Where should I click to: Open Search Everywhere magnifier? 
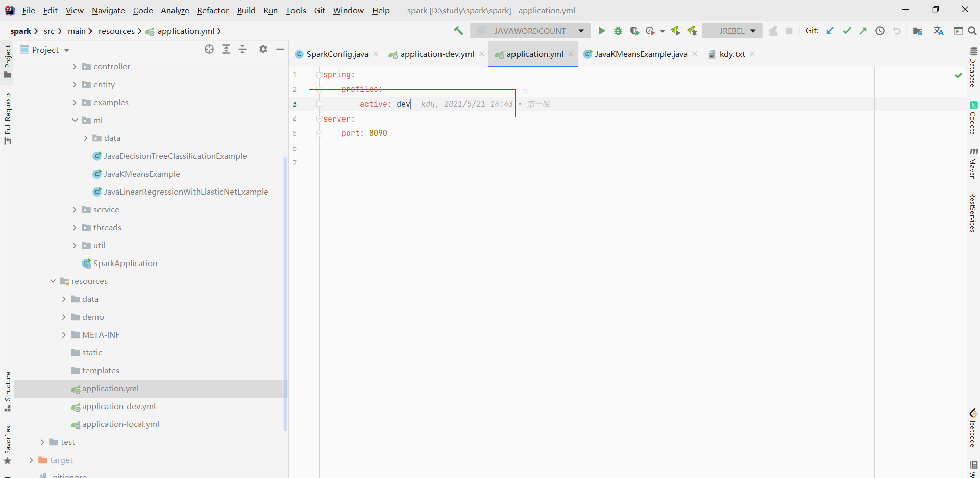click(x=972, y=31)
